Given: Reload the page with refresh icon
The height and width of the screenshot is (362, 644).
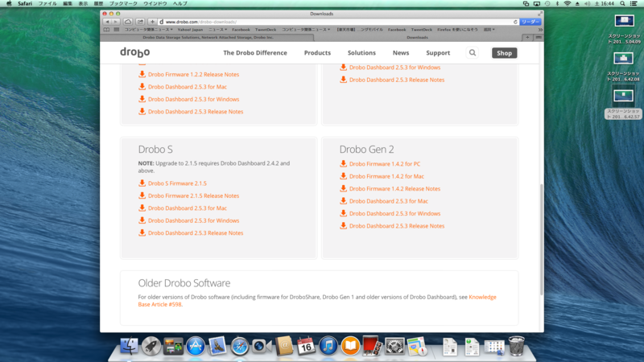Looking at the screenshot, I should (x=515, y=22).
